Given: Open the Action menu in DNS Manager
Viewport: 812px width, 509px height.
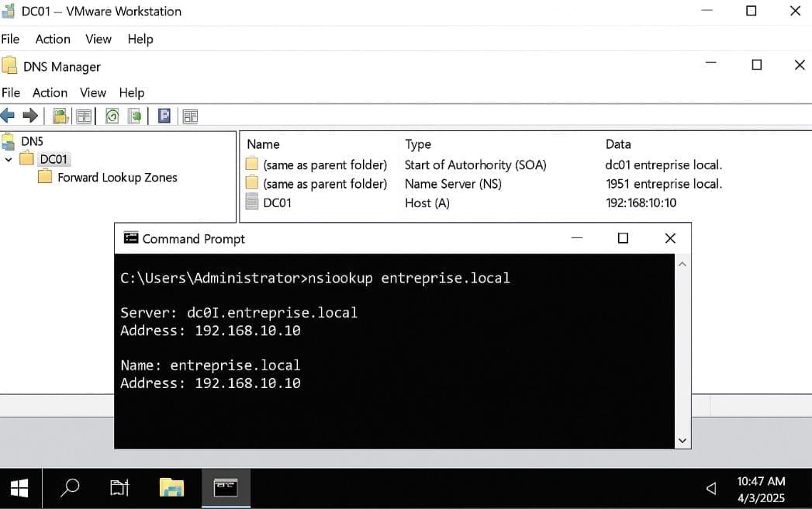Looking at the screenshot, I should click(50, 92).
